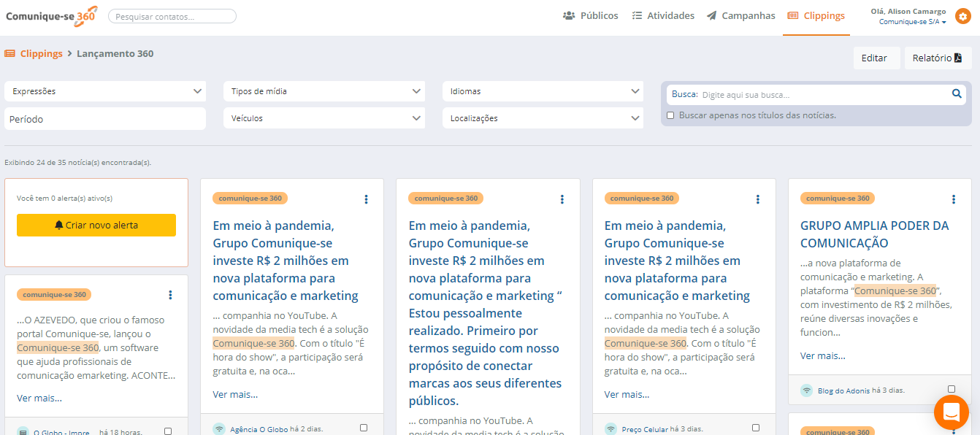
Task: Toggle 'Buscar apenas nos títulos das notícias' checkbox
Action: point(670,115)
